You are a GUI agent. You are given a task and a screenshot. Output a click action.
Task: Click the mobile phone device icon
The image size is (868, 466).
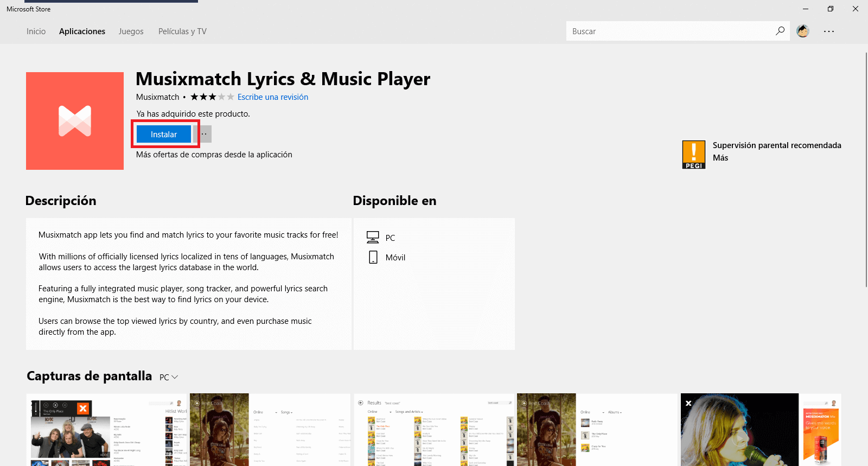373,257
